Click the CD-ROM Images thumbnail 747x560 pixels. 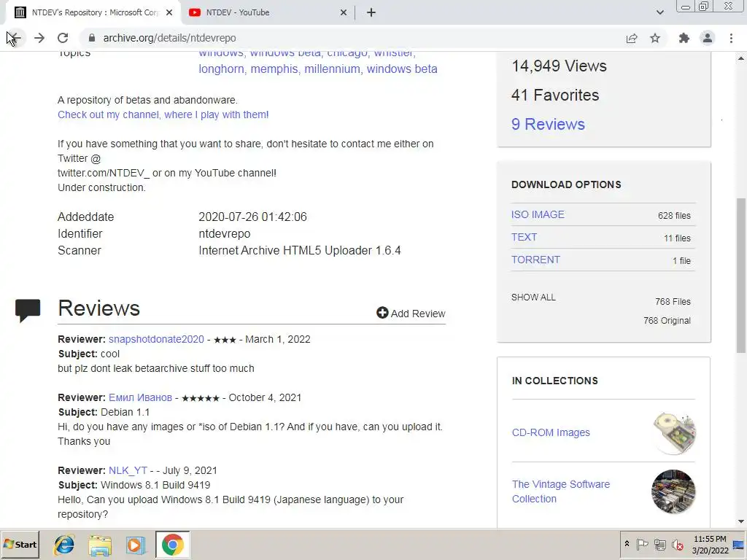(x=673, y=433)
